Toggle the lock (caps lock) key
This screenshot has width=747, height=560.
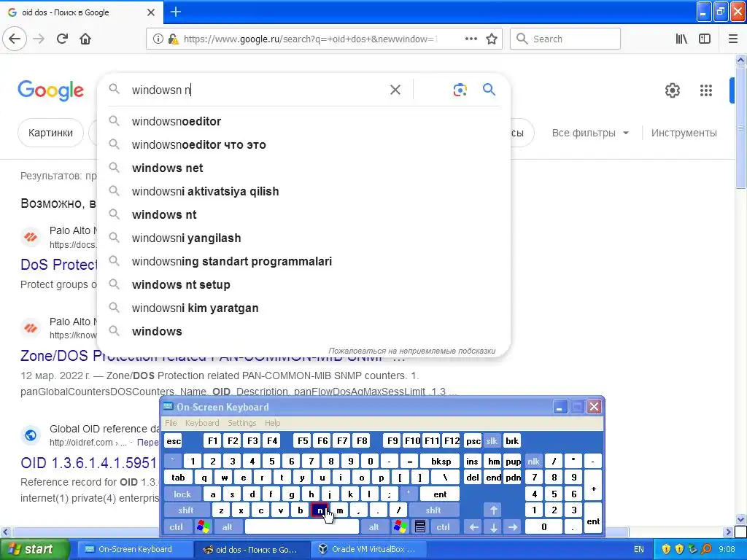(182, 494)
